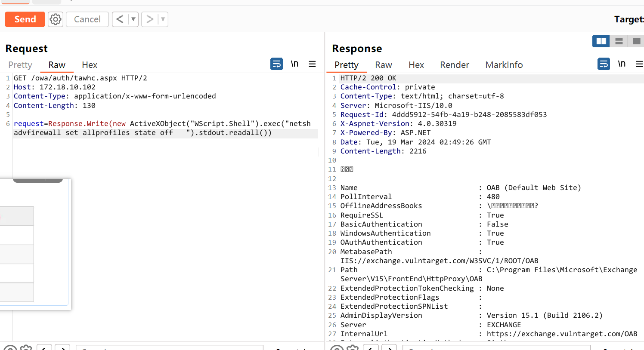Click the Cache-Control: private header
The height and width of the screenshot is (350, 644).
point(388,87)
